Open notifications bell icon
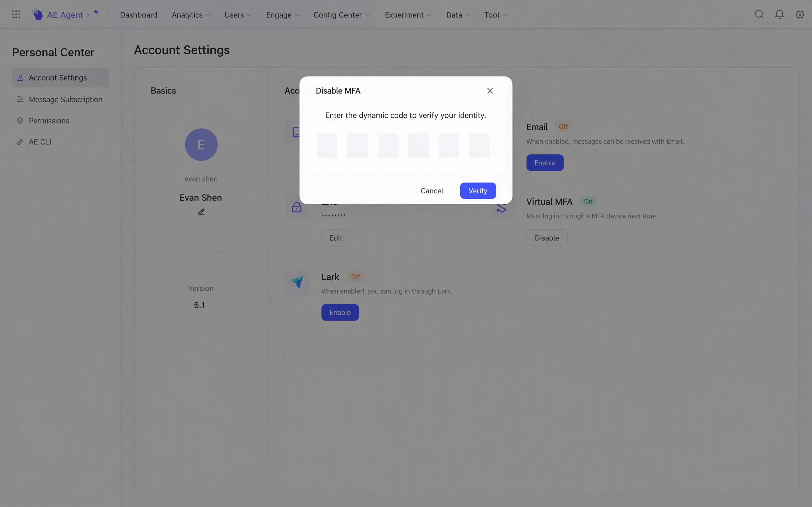The height and width of the screenshot is (507, 812). pyautogui.click(x=780, y=14)
